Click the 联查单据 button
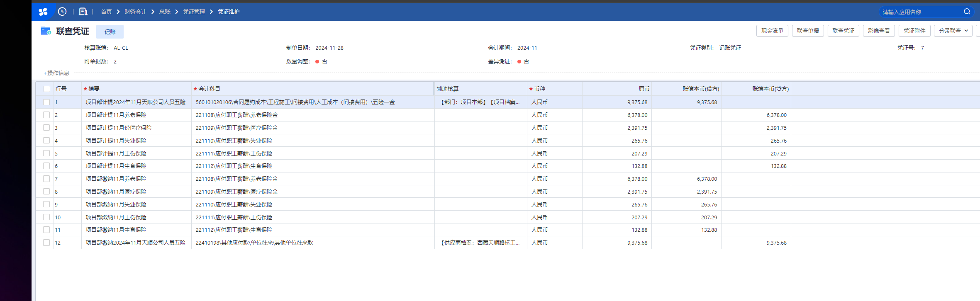This screenshot has width=980, height=301. [808, 31]
